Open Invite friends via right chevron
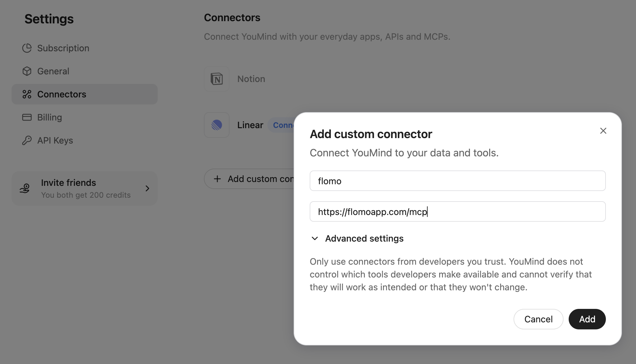636x364 pixels. pyautogui.click(x=147, y=188)
